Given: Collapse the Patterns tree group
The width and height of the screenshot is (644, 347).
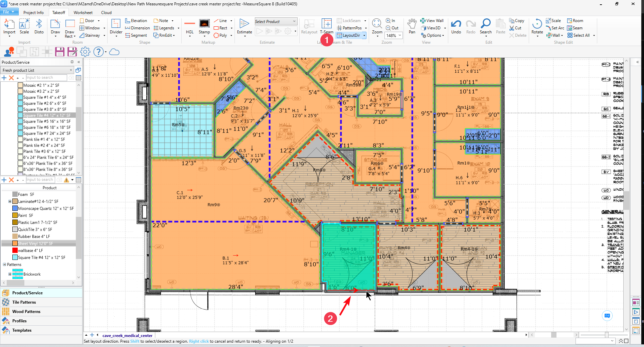Looking at the screenshot, I should pyautogui.click(x=5, y=265).
